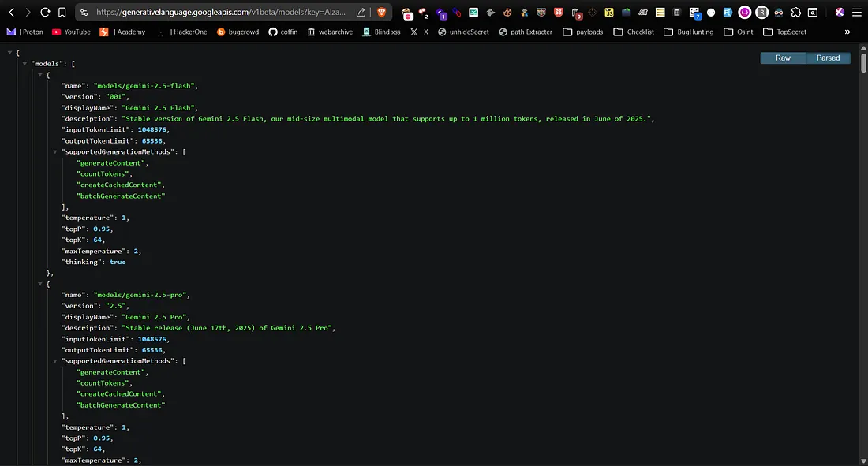The height and width of the screenshot is (466, 868).
Task: Reload the current page
Action: point(46,12)
